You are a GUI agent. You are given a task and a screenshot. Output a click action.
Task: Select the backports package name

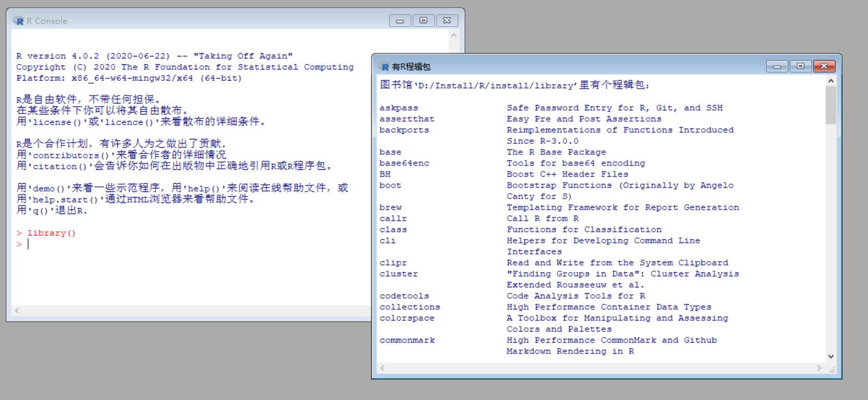[404, 130]
